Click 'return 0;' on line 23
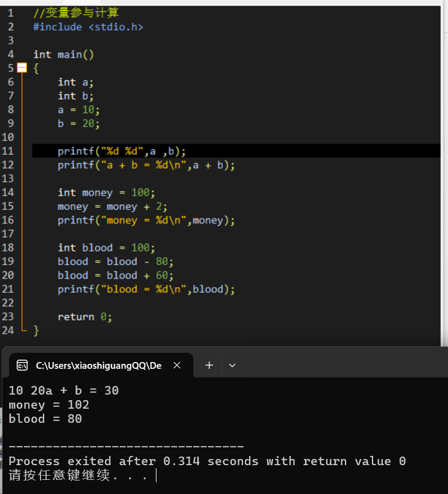 [x=85, y=317]
